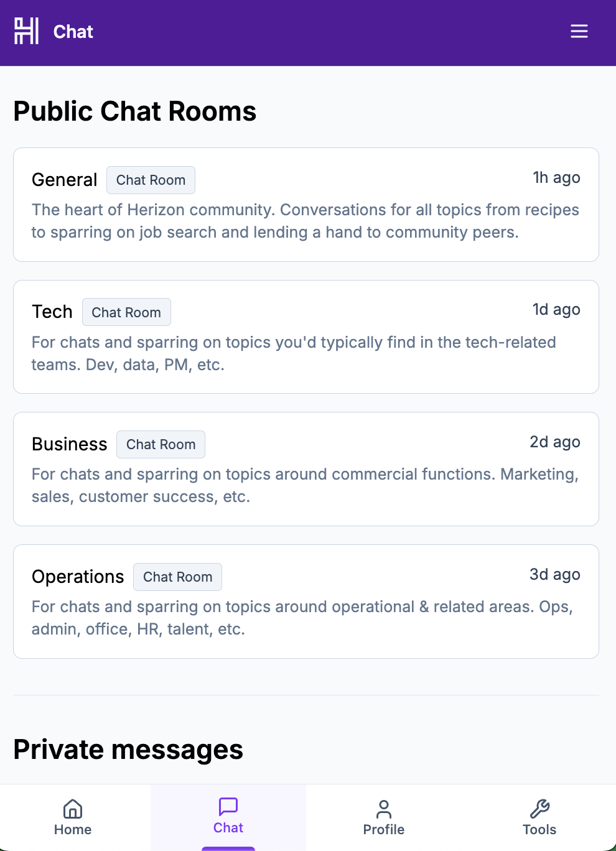Screen dimensions: 616x851
Task: Open the Business chat room
Action: (x=70, y=444)
